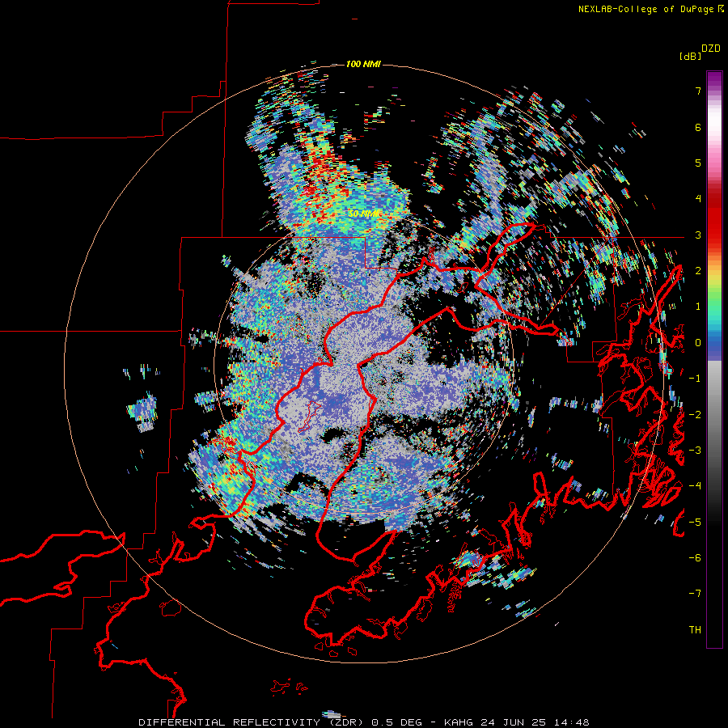Click the purple top of the color bar
The image size is (728, 728).
(x=714, y=79)
